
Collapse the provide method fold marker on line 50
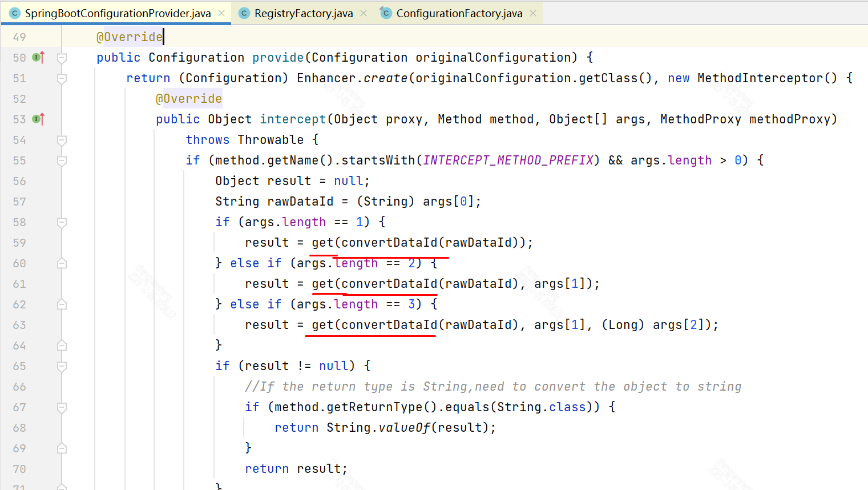62,58
